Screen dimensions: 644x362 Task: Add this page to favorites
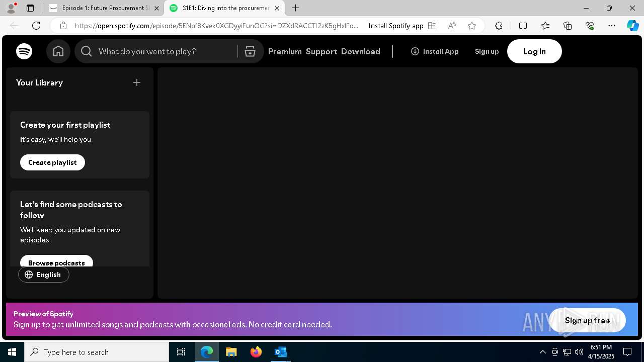(x=472, y=26)
